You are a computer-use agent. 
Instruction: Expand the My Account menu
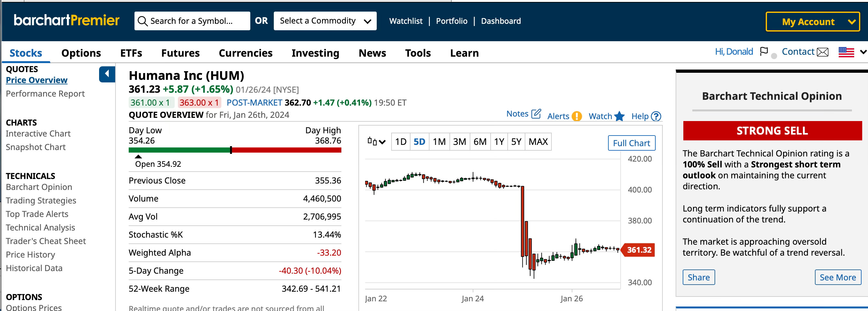click(x=812, y=22)
